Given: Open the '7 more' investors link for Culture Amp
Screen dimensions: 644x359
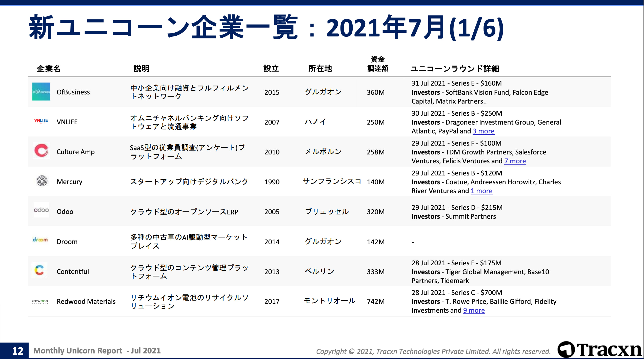Looking at the screenshot, I should [x=515, y=161].
